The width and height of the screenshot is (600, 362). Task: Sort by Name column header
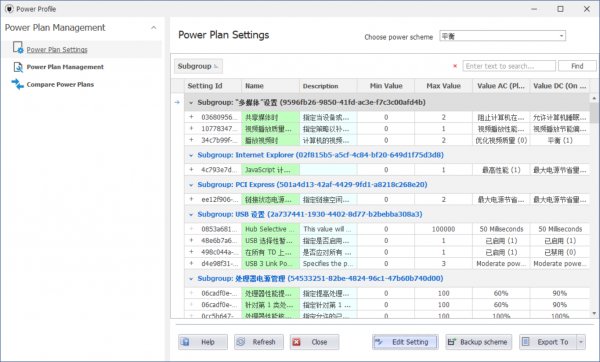click(x=270, y=86)
